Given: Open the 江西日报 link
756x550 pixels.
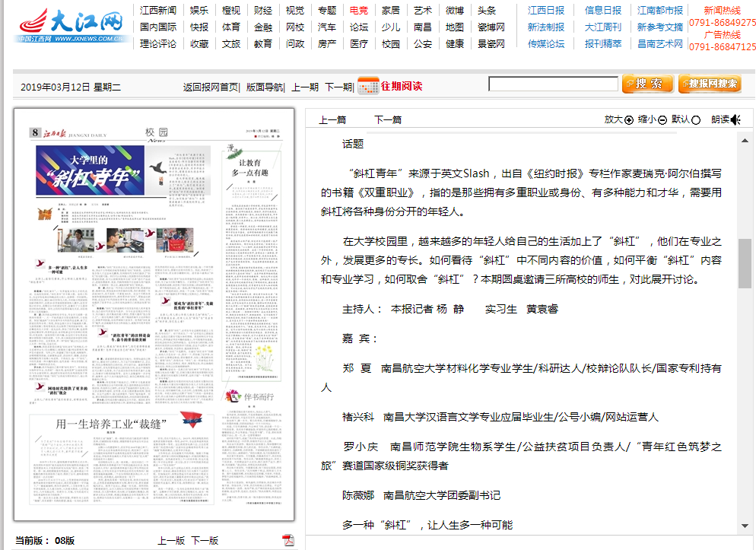Looking at the screenshot, I should tap(546, 10).
